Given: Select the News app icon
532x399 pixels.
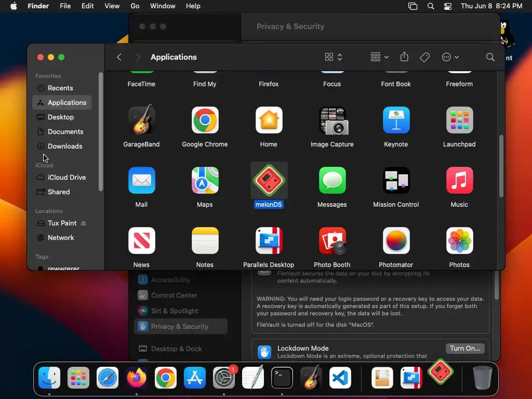Looking at the screenshot, I should tap(141, 241).
